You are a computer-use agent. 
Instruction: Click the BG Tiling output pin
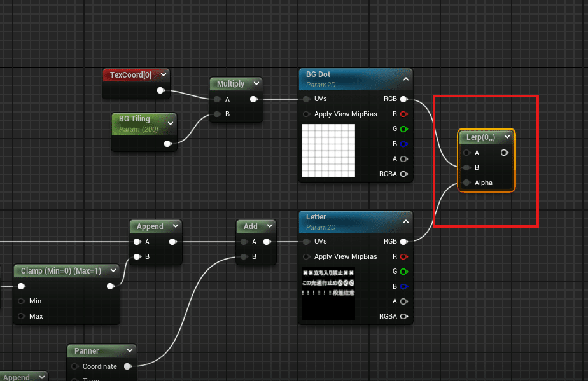pos(167,144)
